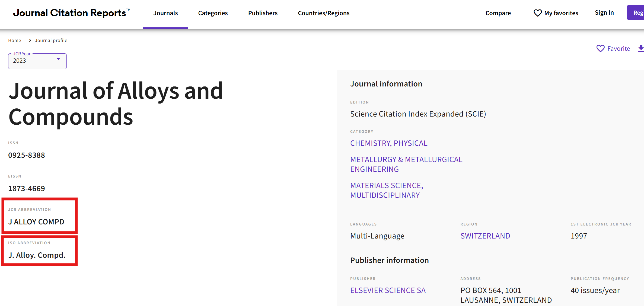Image resolution: width=644 pixels, height=306 pixels.
Task: Switch to the Categories tab
Action: (x=213, y=13)
